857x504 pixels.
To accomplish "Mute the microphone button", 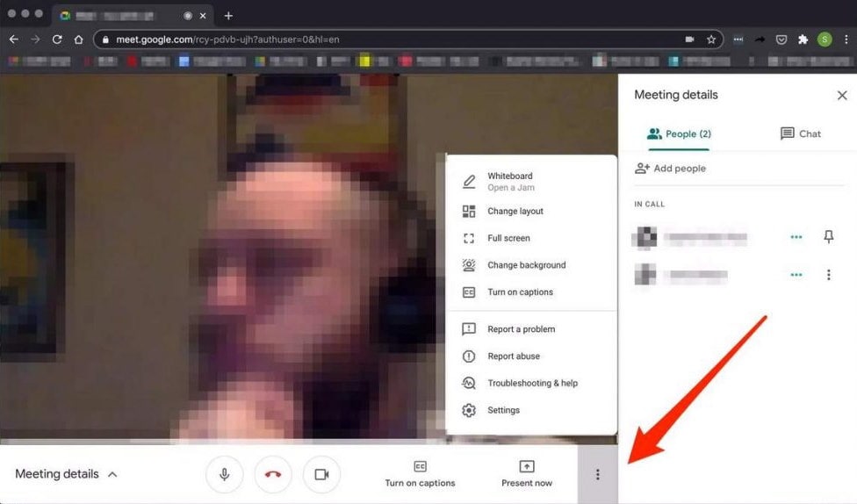I will [x=224, y=474].
